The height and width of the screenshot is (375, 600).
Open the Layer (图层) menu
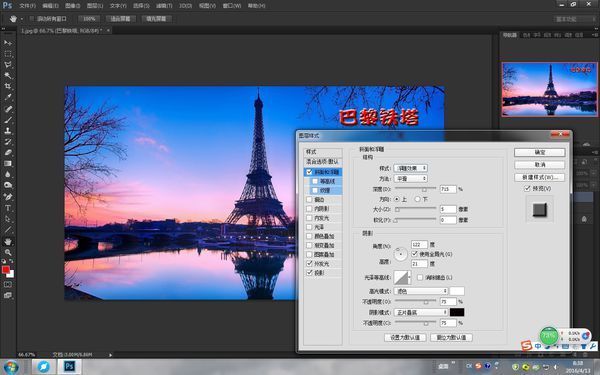click(95, 6)
